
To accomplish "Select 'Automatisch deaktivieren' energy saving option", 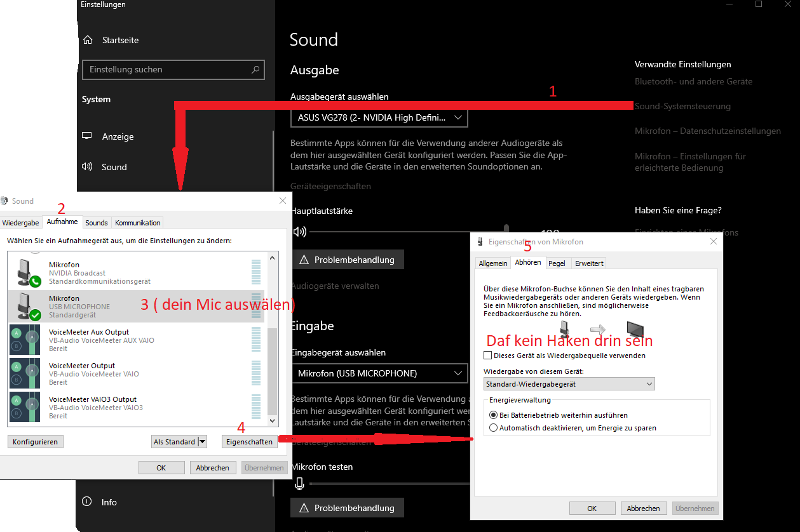I will [493, 429].
